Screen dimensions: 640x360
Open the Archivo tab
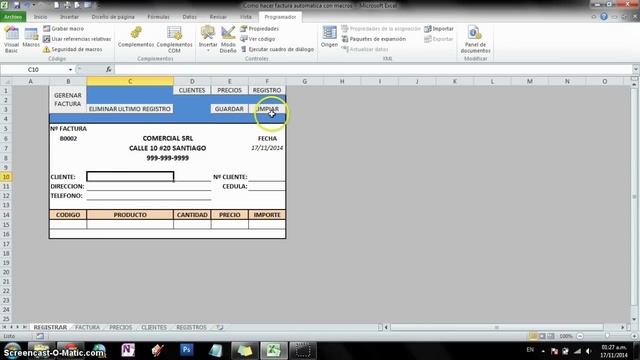[x=13, y=17]
